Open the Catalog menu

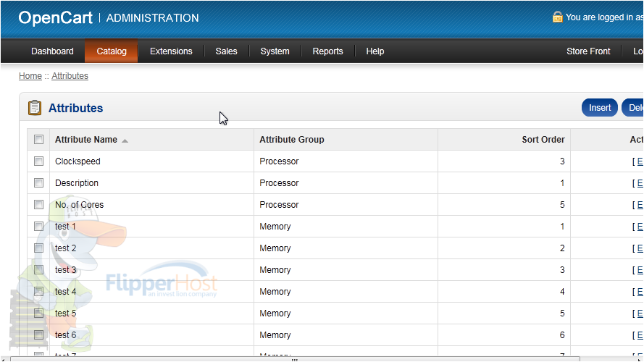point(112,51)
